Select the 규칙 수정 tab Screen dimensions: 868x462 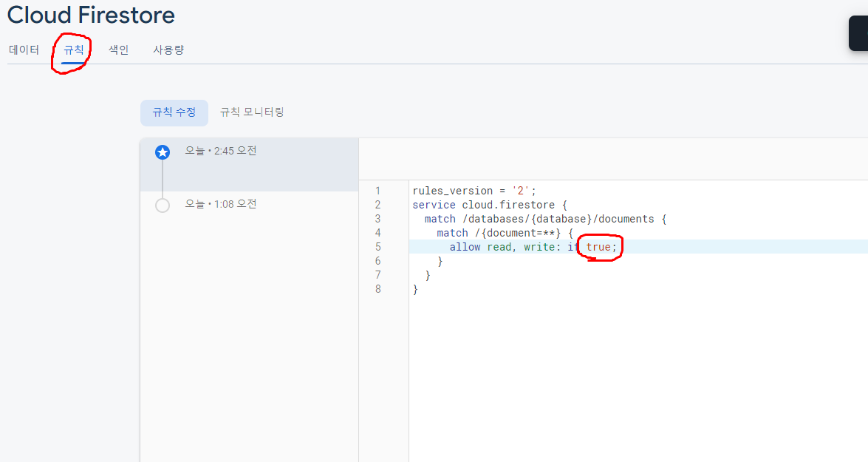(174, 112)
